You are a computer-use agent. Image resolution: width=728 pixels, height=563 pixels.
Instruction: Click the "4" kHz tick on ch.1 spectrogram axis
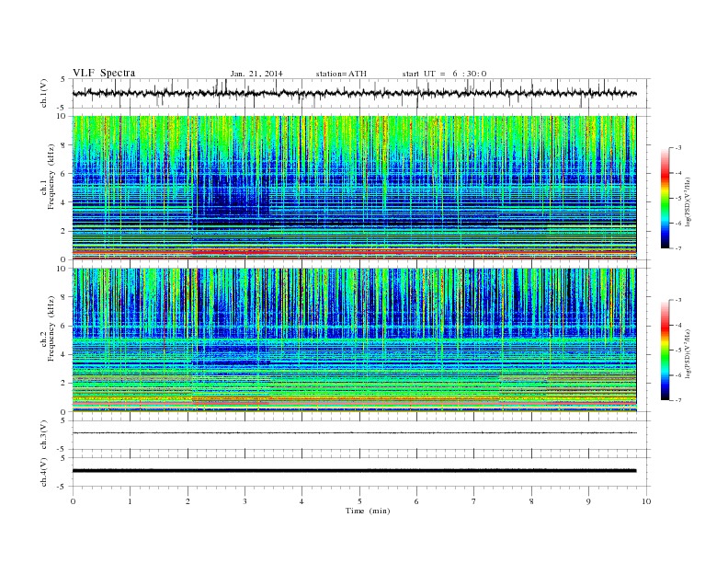pyautogui.click(x=63, y=202)
